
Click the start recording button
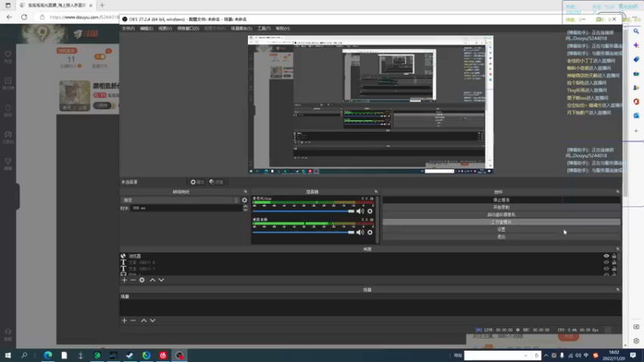tap(501, 208)
